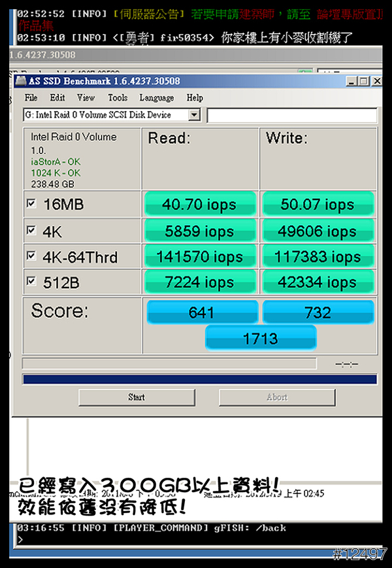Viewport: 392px width, 568px height.
Task: Toggle the 4K-64Thrd test checkbox
Action: coord(31,256)
